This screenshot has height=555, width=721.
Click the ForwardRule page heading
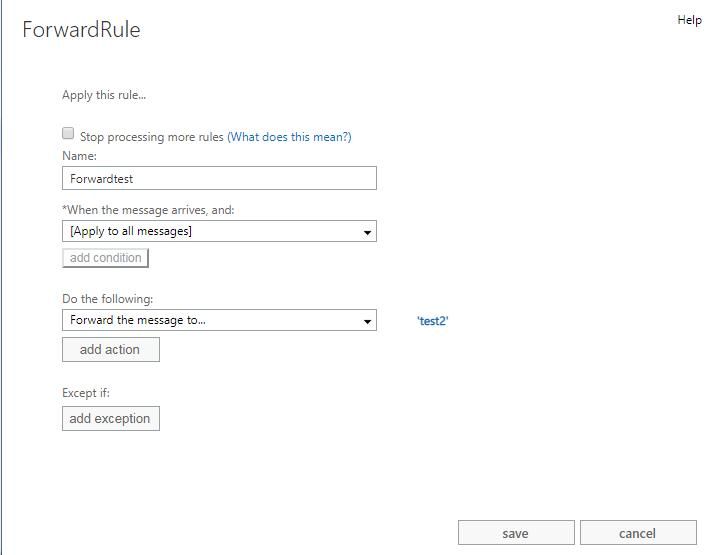81,29
